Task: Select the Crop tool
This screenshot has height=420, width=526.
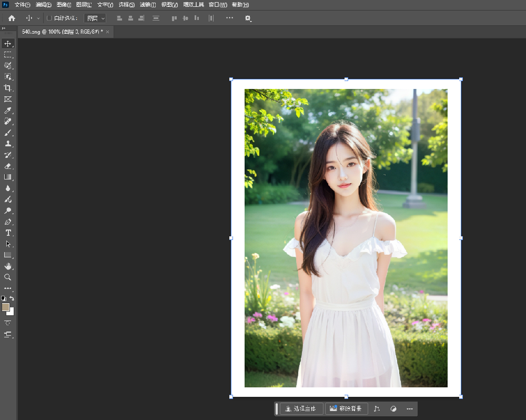Action: click(x=8, y=88)
